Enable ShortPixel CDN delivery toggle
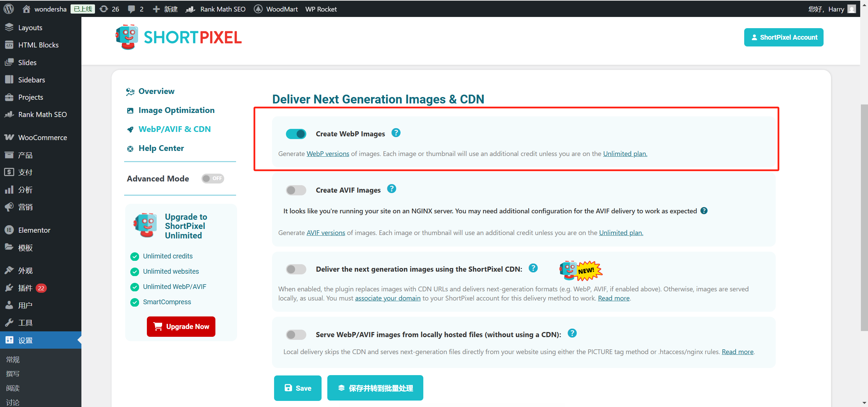 point(296,269)
